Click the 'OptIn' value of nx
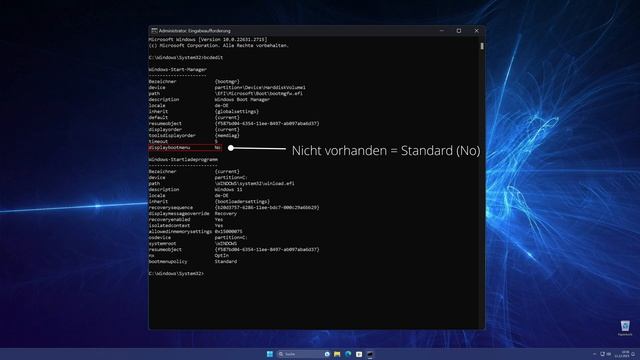The height and width of the screenshot is (360, 640). tap(222, 256)
